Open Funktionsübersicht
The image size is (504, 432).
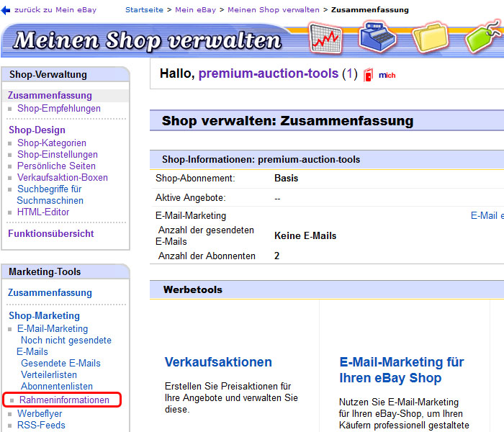[x=51, y=233]
